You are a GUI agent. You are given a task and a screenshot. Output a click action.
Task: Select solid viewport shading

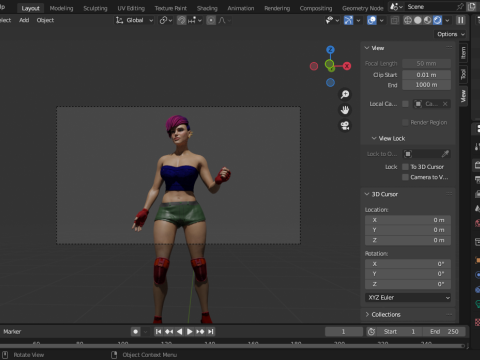(x=418, y=20)
